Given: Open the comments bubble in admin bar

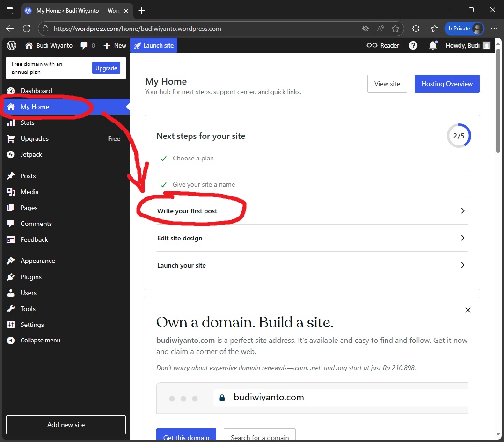Looking at the screenshot, I should tap(88, 46).
